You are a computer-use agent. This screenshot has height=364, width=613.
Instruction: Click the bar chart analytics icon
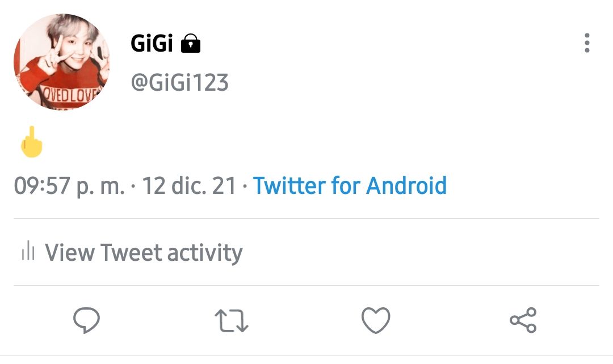click(x=28, y=251)
